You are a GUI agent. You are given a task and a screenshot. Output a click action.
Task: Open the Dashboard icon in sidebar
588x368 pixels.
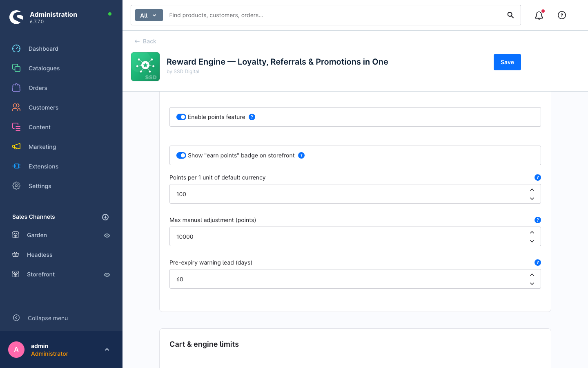(x=16, y=49)
